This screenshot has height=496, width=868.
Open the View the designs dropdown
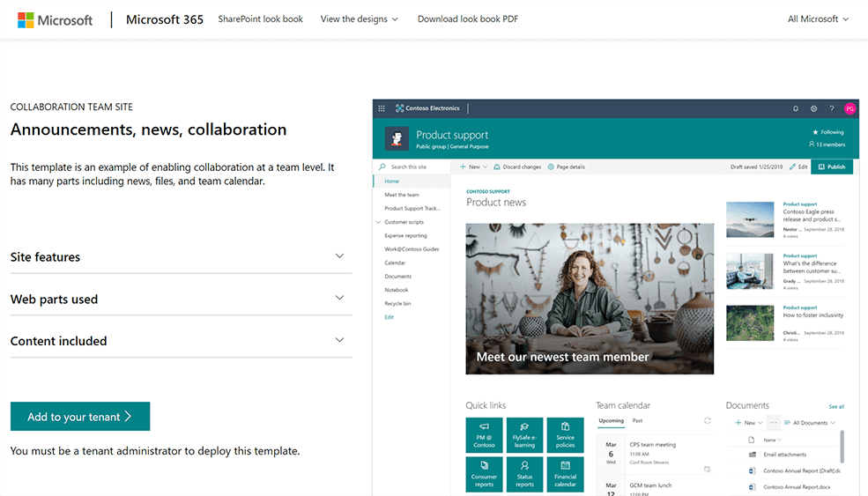coord(359,19)
